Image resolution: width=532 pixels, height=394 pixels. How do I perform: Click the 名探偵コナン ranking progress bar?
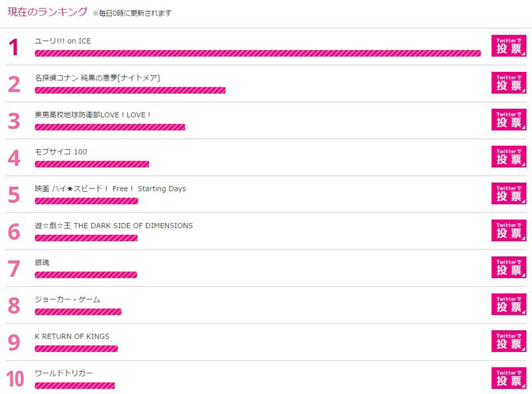(x=130, y=91)
